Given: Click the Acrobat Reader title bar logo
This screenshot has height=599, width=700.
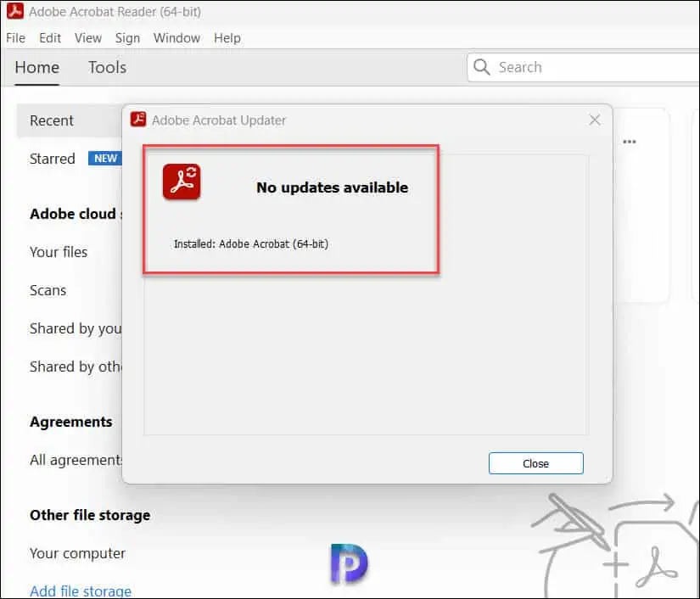Looking at the screenshot, I should (15, 11).
